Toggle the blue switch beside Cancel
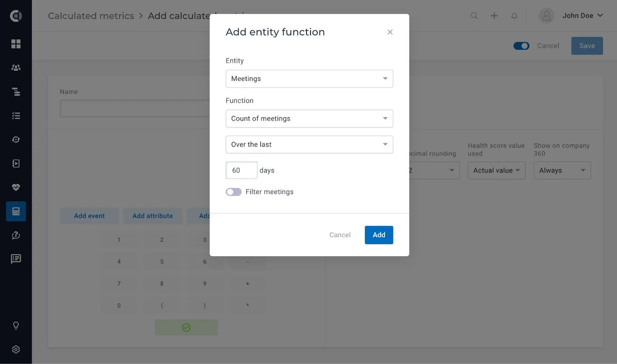 click(x=521, y=46)
